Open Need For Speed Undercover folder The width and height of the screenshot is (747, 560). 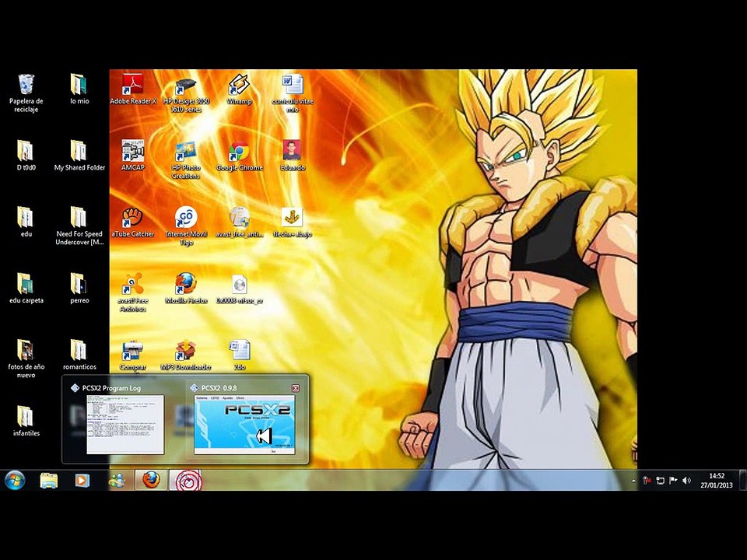click(x=79, y=218)
